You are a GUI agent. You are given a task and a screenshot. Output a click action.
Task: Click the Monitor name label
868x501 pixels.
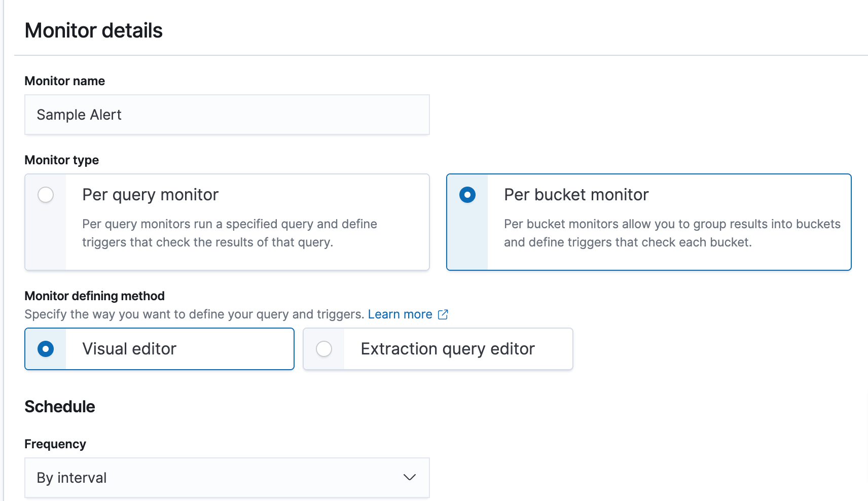coord(65,81)
